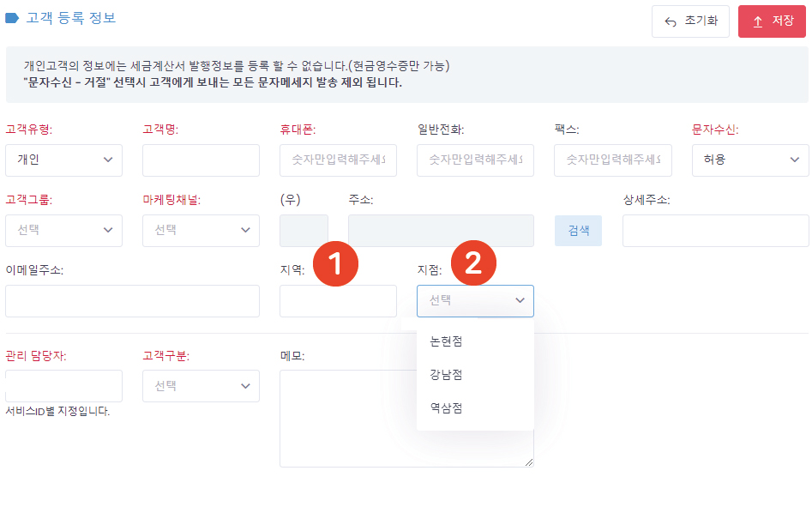Focus the 고객명 input field

(x=201, y=160)
